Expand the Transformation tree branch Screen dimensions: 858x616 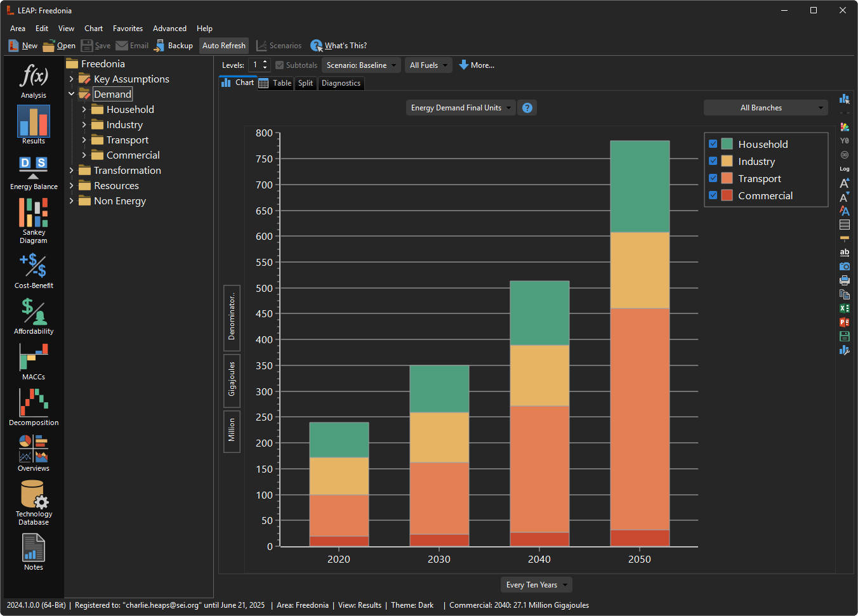coord(72,171)
